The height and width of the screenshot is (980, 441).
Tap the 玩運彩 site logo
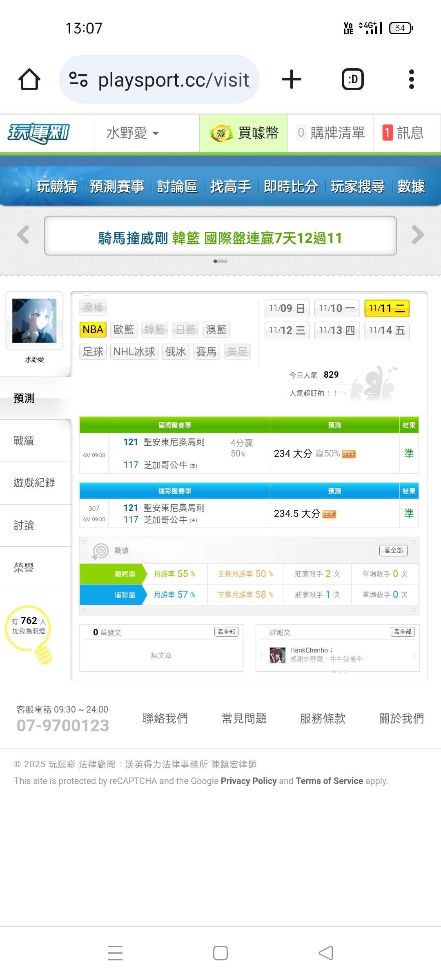point(39,133)
